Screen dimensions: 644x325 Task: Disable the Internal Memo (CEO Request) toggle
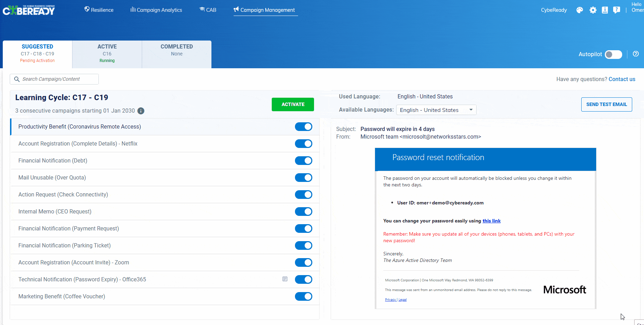coord(303,211)
